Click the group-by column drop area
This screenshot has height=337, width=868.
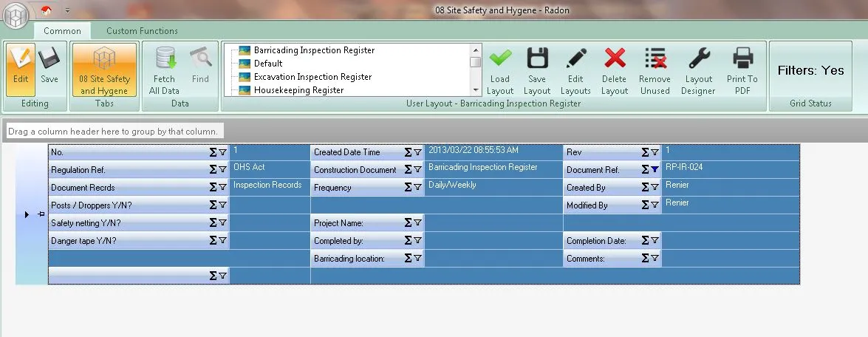115,131
